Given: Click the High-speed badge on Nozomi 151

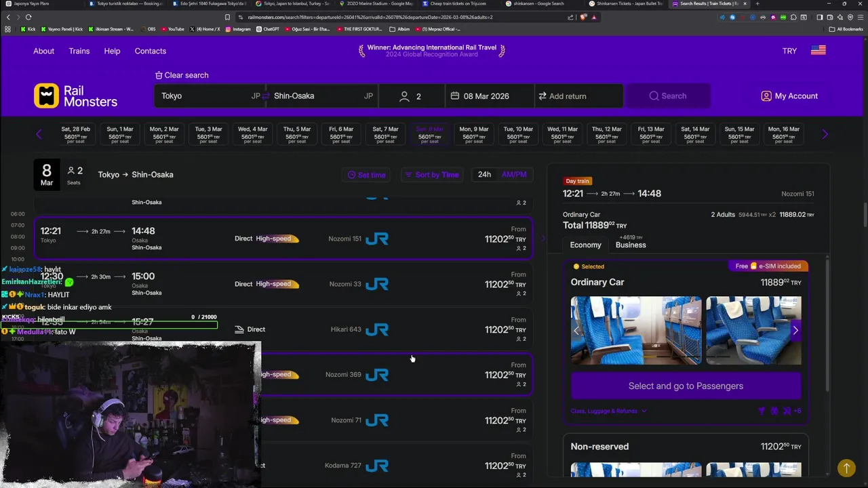Looking at the screenshot, I should (277, 239).
